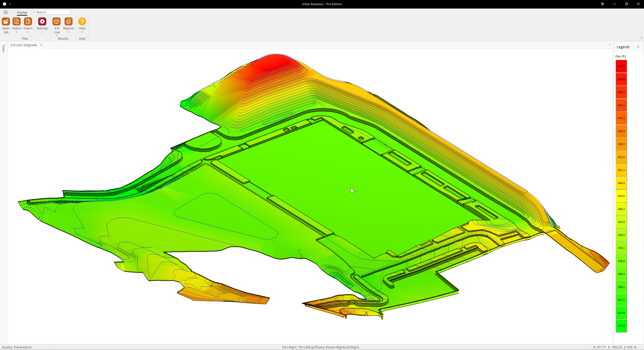Click the Export file icon
Screen dimensions: 644x350
[x=28, y=22]
